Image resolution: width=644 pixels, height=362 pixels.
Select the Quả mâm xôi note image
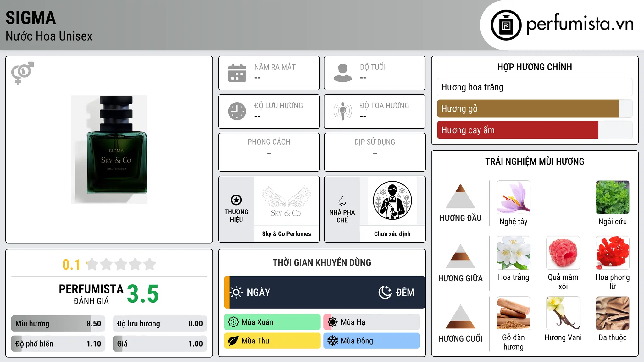click(x=563, y=253)
